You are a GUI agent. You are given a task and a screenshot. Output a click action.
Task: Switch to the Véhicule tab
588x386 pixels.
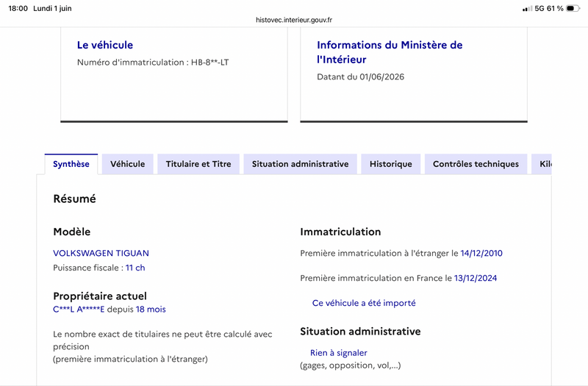[127, 164]
